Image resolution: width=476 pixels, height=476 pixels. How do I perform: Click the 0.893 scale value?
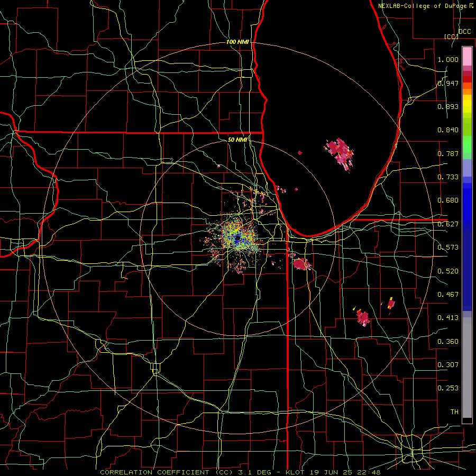[448, 106]
